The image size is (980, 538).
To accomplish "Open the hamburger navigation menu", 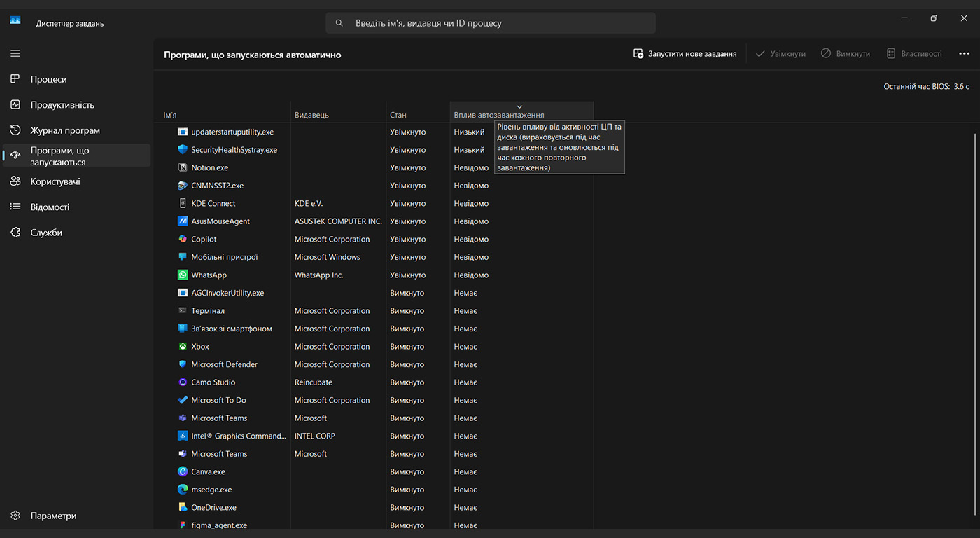I will [15, 53].
